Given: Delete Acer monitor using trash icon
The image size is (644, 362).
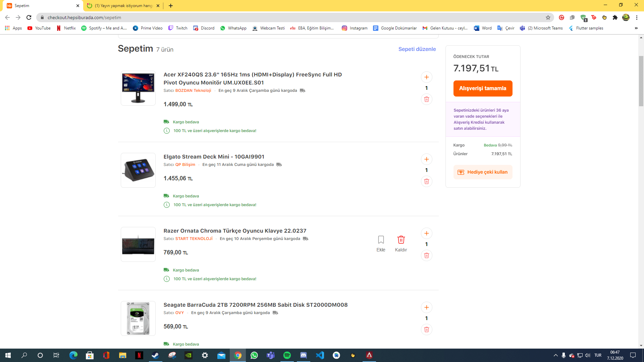Looking at the screenshot, I should click(x=426, y=99).
